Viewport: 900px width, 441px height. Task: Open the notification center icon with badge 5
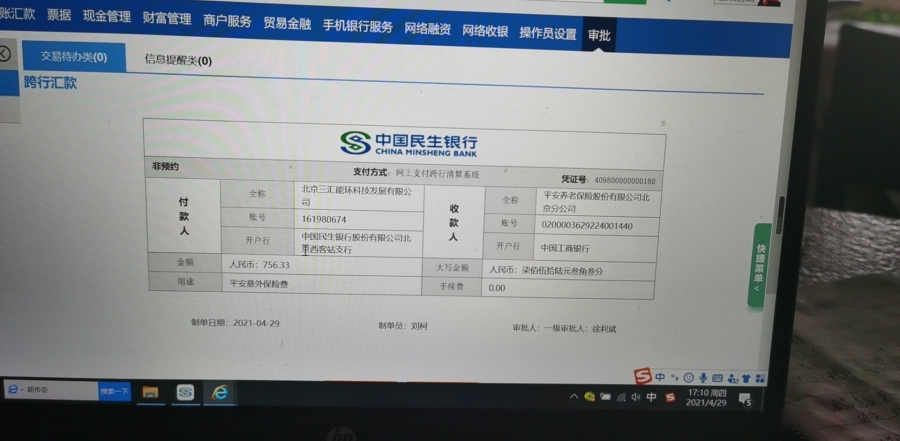point(746,399)
